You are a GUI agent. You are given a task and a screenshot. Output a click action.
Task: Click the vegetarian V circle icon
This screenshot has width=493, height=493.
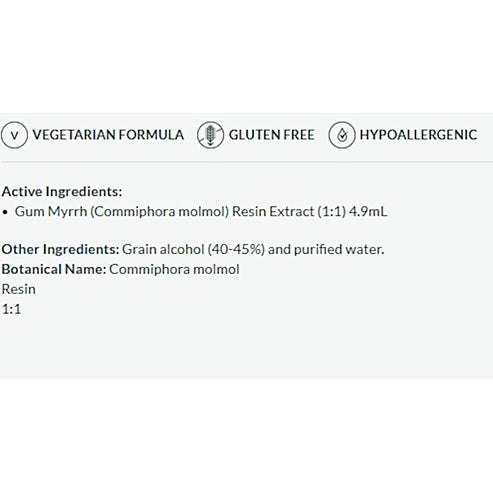(x=14, y=135)
